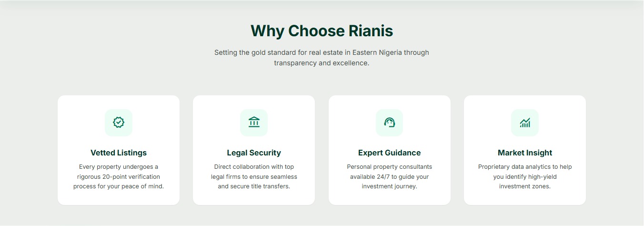Click the Vetted Listings description paragraph

pos(119,176)
